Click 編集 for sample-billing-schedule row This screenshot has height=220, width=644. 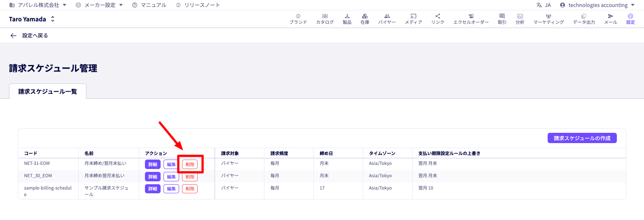(171, 189)
